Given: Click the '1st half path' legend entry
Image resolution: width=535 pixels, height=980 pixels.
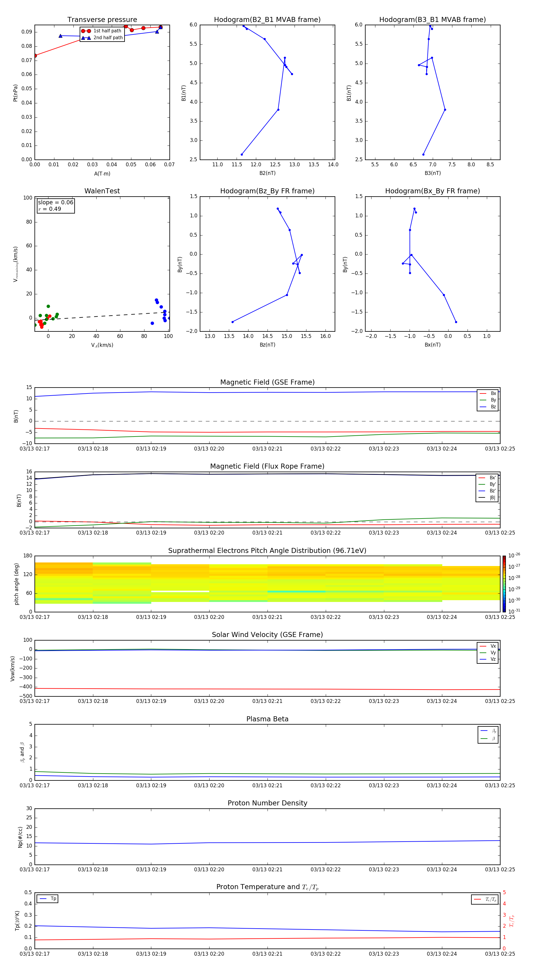Looking at the screenshot, I should [102, 31].
